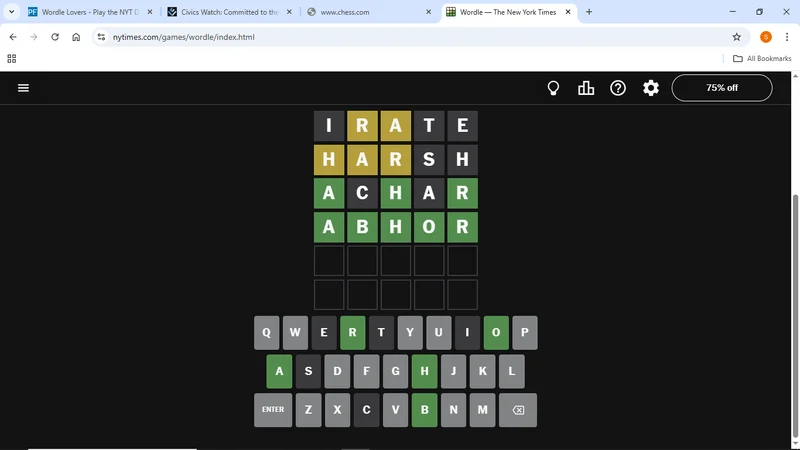Image resolution: width=800 pixels, height=450 pixels.
Task: Tap the Y key on Wordle keyboard
Action: pyautogui.click(x=410, y=333)
